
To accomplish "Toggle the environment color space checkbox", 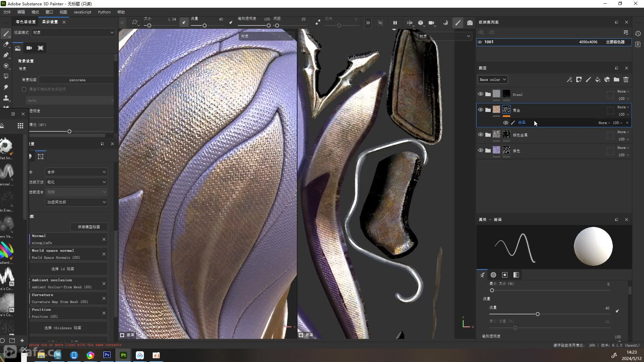I will (x=24, y=89).
